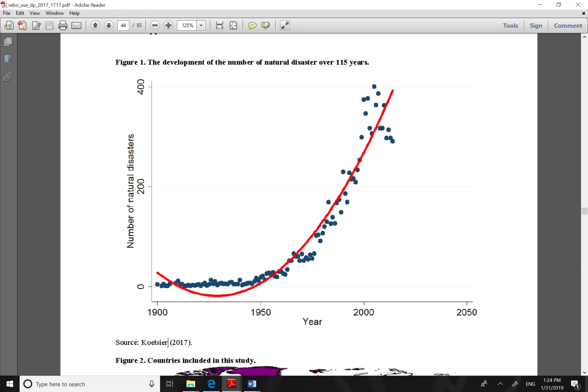Click the email envelope toolbar icon
This screenshot has width=588, height=392.
click(76, 26)
